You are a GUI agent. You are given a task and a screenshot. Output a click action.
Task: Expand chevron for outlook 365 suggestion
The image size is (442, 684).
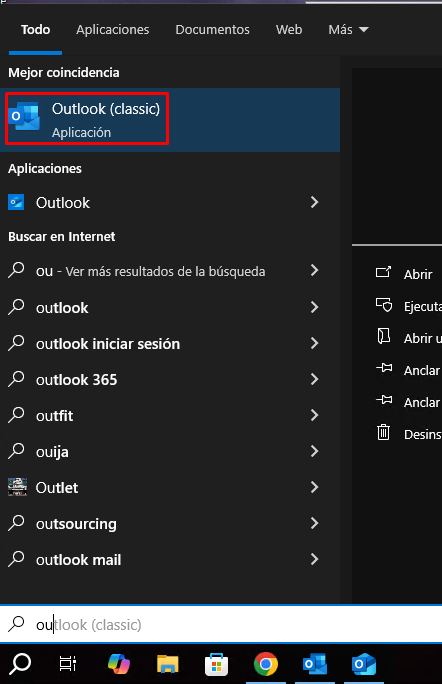314,380
